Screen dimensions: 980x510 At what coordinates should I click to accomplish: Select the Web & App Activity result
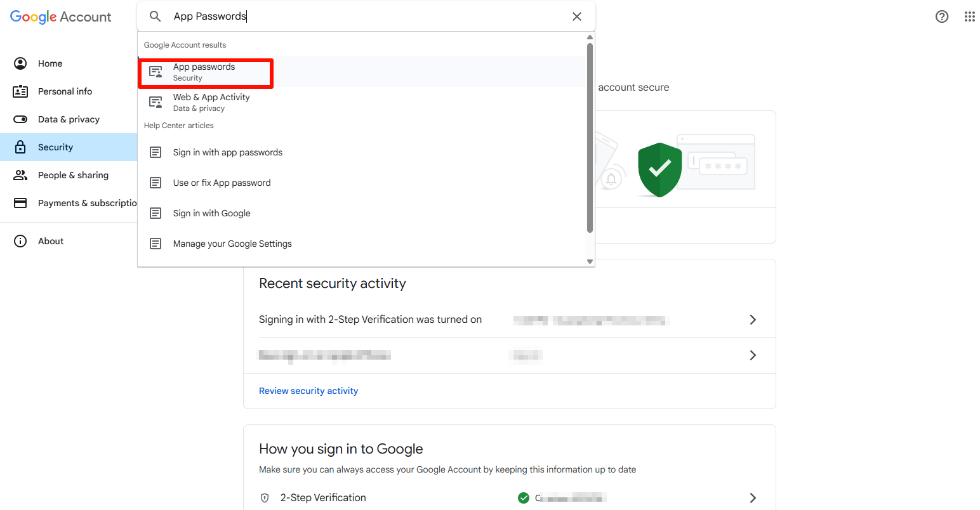211,102
